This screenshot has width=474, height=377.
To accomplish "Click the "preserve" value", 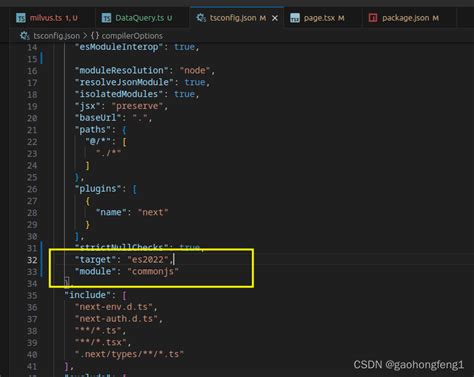I will [137, 106].
